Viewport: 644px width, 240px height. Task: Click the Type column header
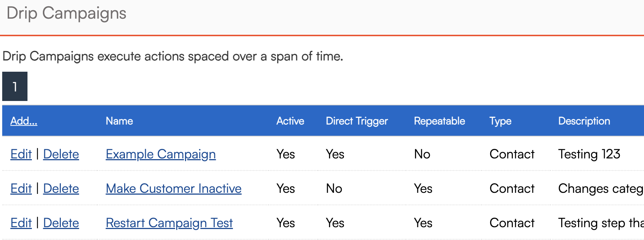point(500,121)
